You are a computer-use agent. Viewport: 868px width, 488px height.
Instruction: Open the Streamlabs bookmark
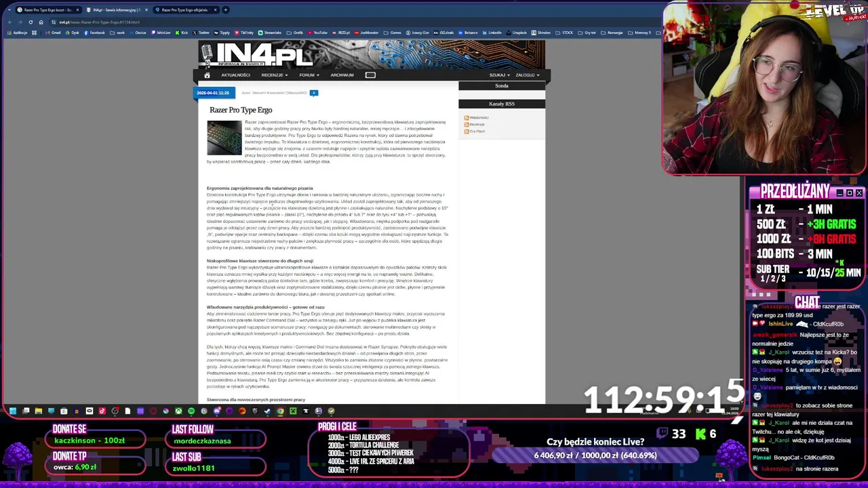[x=270, y=33]
